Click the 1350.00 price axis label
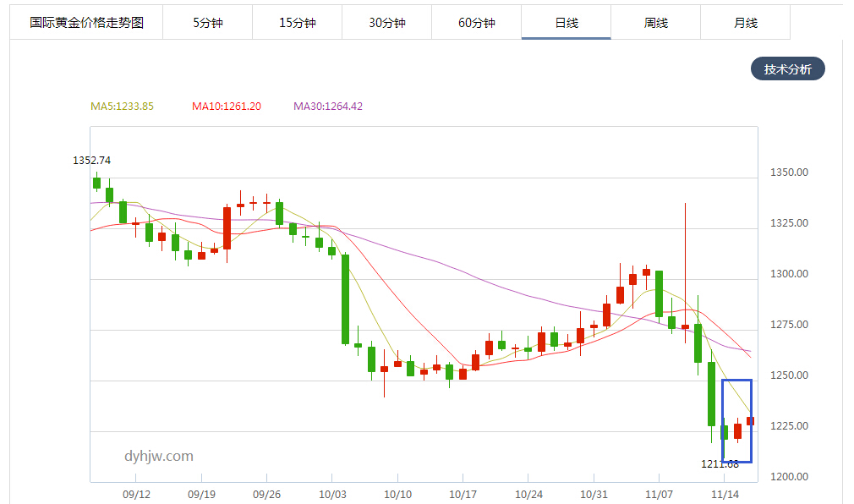 789,173
